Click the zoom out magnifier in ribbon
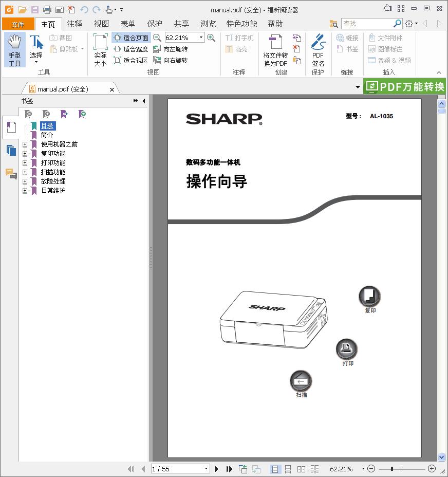 point(157,38)
